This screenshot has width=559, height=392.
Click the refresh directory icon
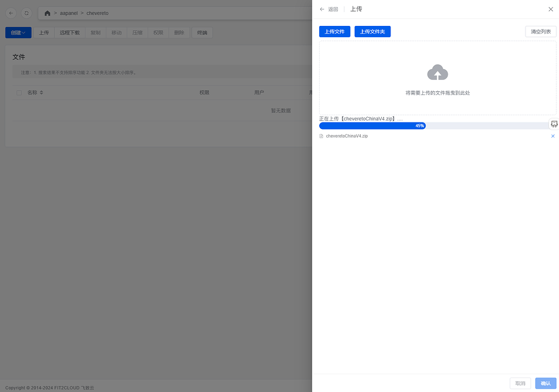click(x=26, y=13)
